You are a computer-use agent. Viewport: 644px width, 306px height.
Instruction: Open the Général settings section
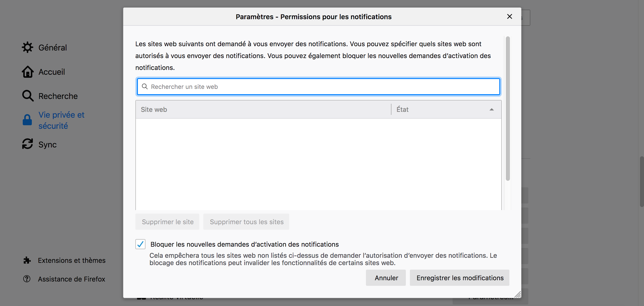pos(53,47)
